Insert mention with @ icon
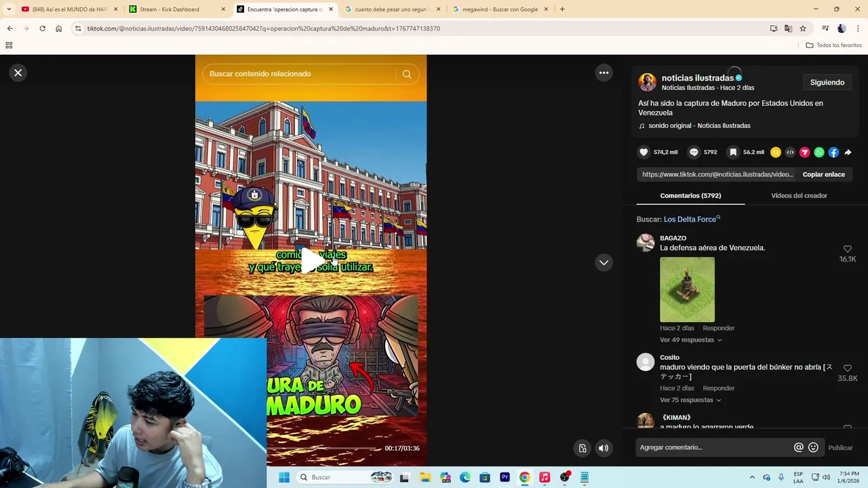Screen dimensions: 868x488 coord(799,447)
